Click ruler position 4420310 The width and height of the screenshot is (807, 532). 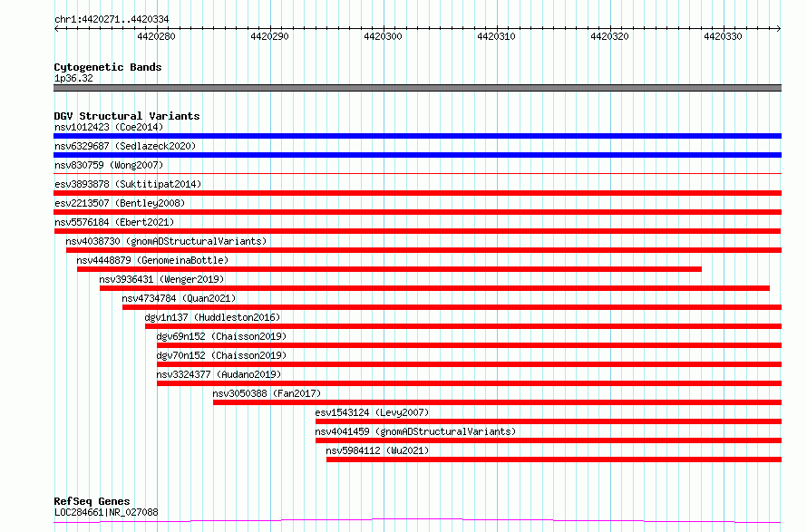click(x=496, y=36)
